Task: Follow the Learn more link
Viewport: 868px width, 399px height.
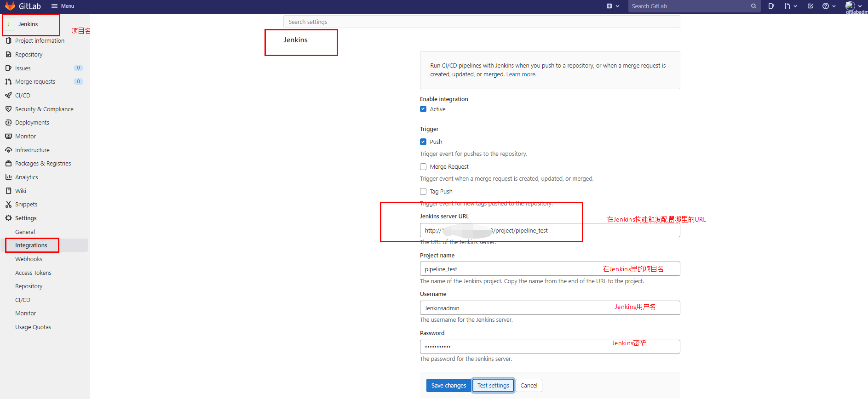Action: click(521, 74)
